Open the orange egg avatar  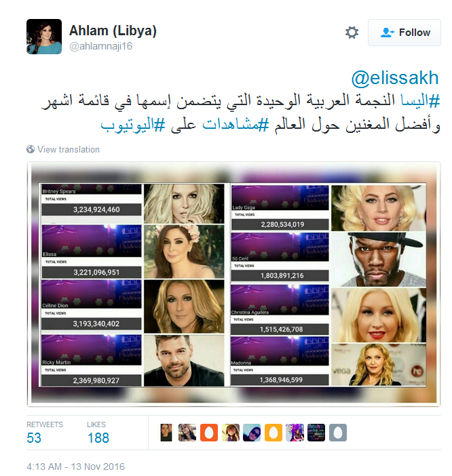click(x=209, y=433)
